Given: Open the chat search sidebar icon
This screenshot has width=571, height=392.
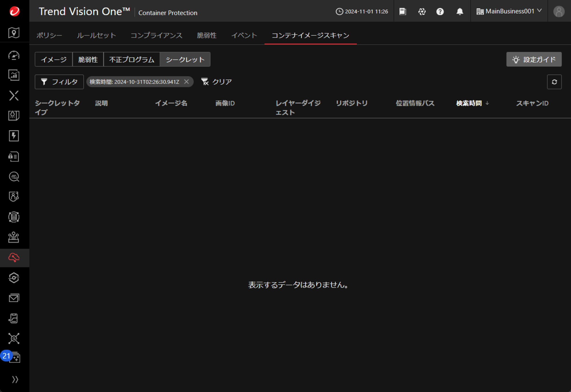Looking at the screenshot, I should coord(14,177).
